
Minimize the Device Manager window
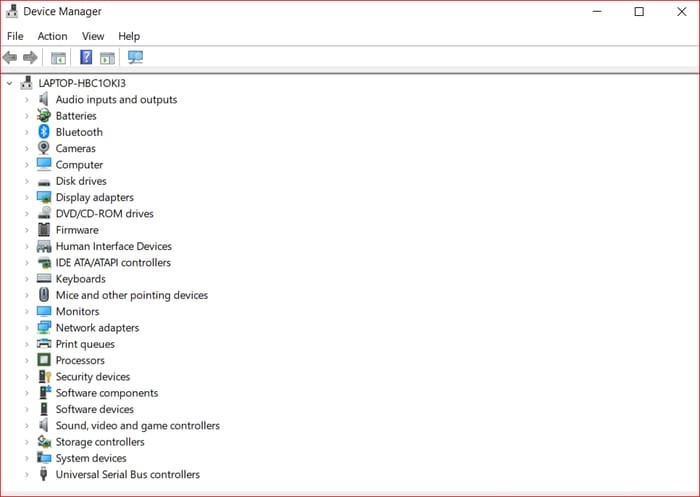(597, 12)
